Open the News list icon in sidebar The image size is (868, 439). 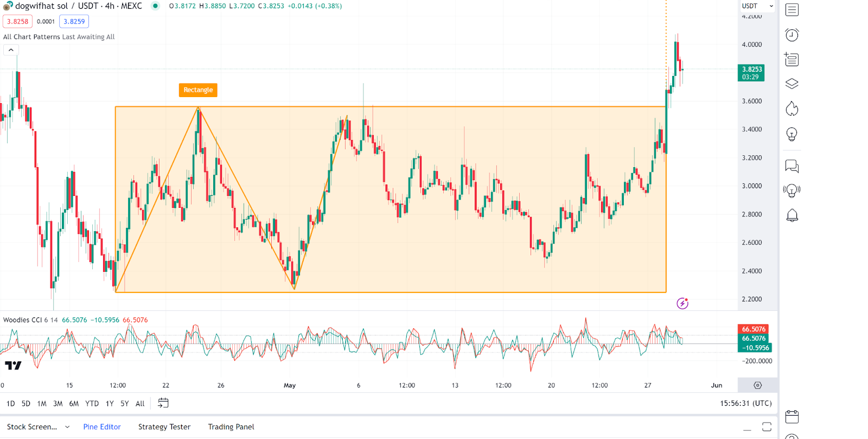pyautogui.click(x=792, y=59)
